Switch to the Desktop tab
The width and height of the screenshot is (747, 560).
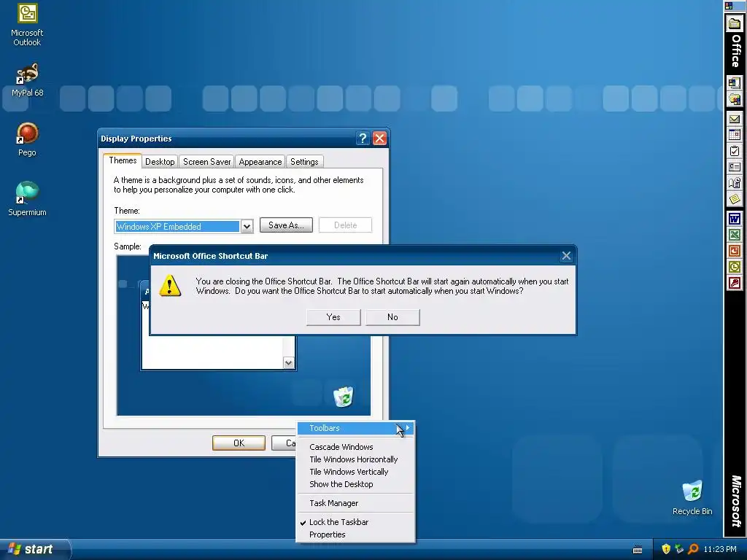pyautogui.click(x=160, y=162)
